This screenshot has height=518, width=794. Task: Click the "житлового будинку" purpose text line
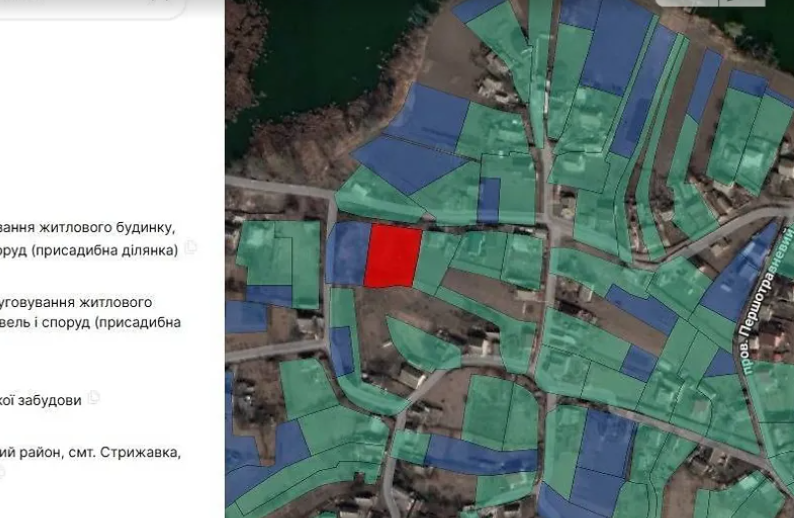[88, 227]
